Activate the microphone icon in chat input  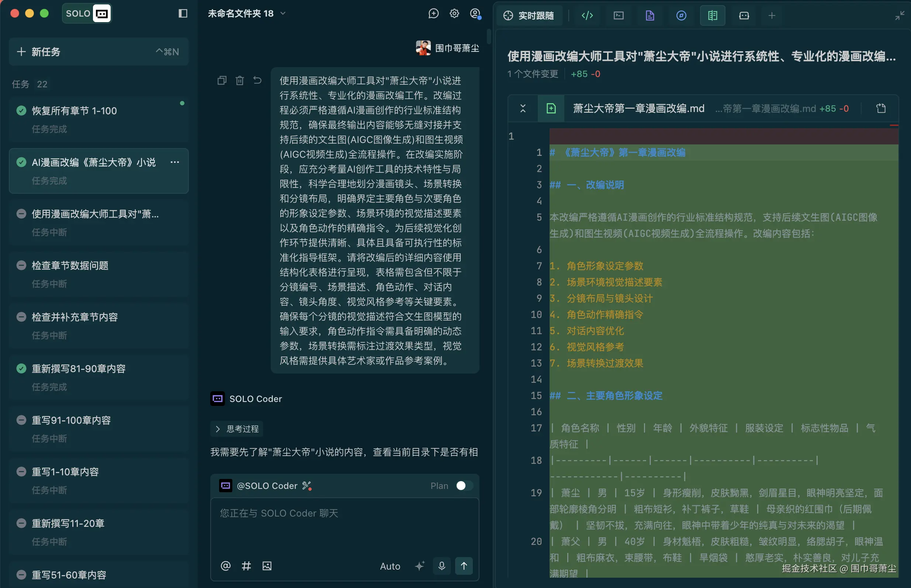(442, 566)
